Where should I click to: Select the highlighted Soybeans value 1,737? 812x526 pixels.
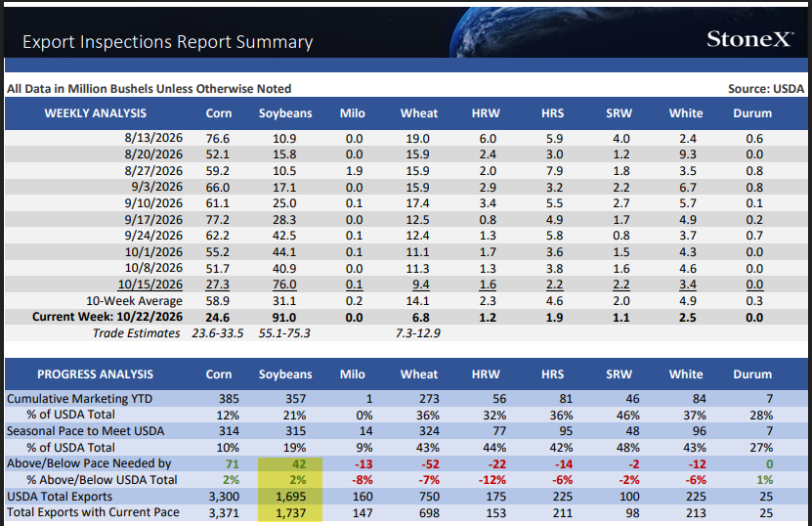290,513
